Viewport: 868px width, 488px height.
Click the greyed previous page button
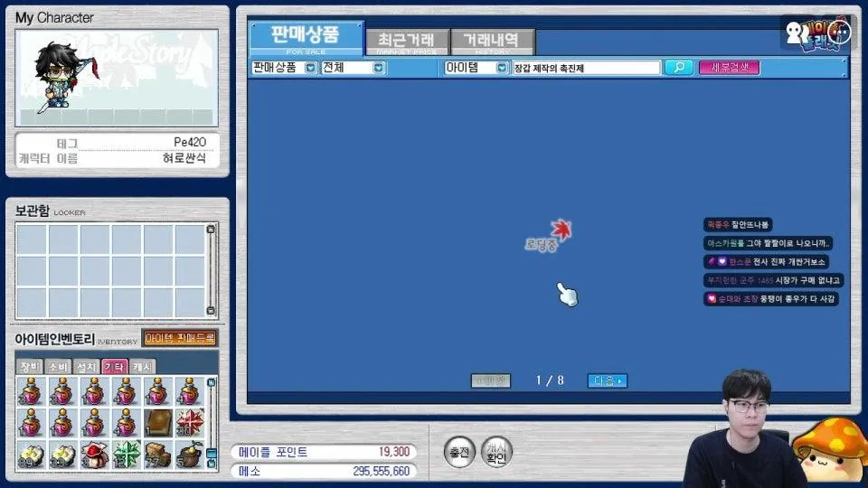pos(490,380)
